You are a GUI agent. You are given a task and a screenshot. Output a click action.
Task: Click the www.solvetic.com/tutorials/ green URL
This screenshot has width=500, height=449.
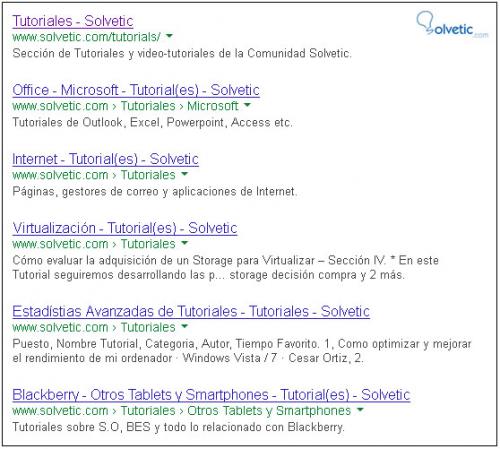click(86, 37)
